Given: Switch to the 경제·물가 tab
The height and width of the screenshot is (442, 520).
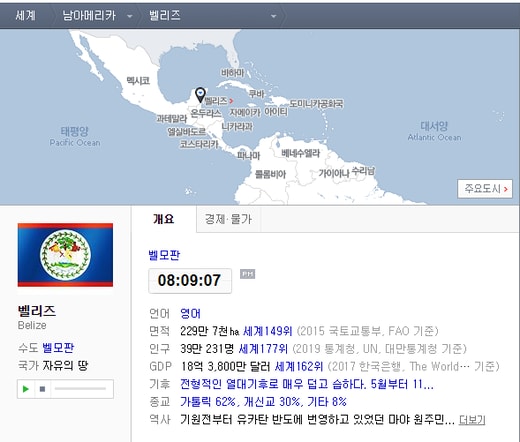Looking at the screenshot, I should (x=228, y=219).
